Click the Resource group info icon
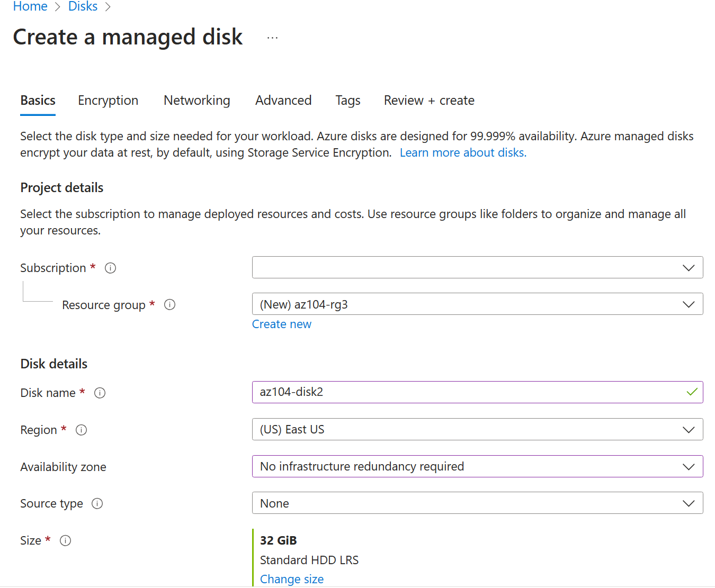Viewport: 715px width, 588px height. click(x=169, y=305)
